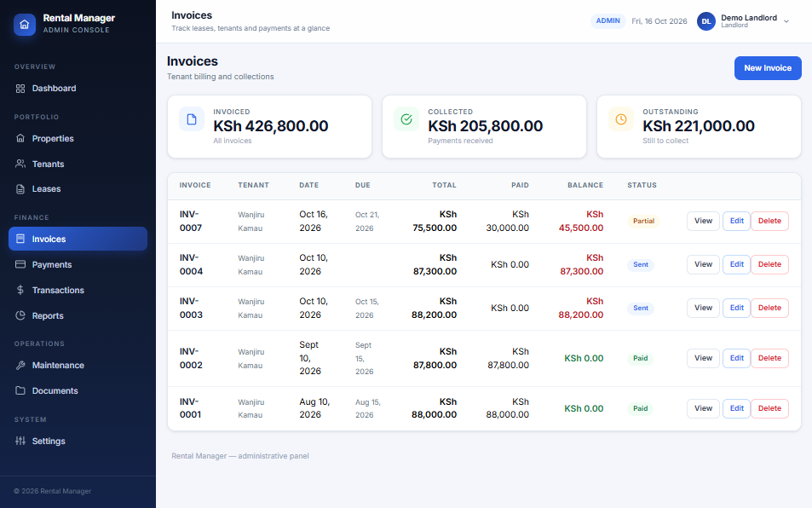812x508 pixels.
Task: Delete invoice INV-0003
Action: 769,308
